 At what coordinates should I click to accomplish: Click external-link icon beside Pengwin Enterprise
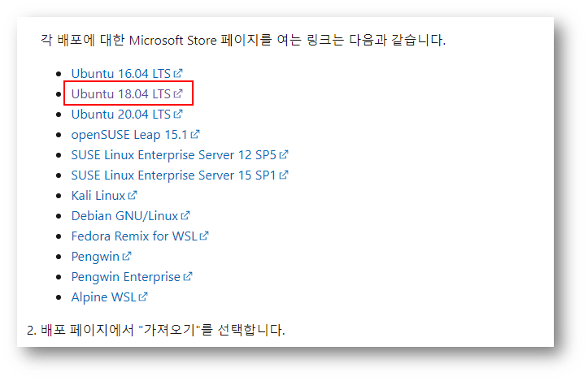click(188, 276)
